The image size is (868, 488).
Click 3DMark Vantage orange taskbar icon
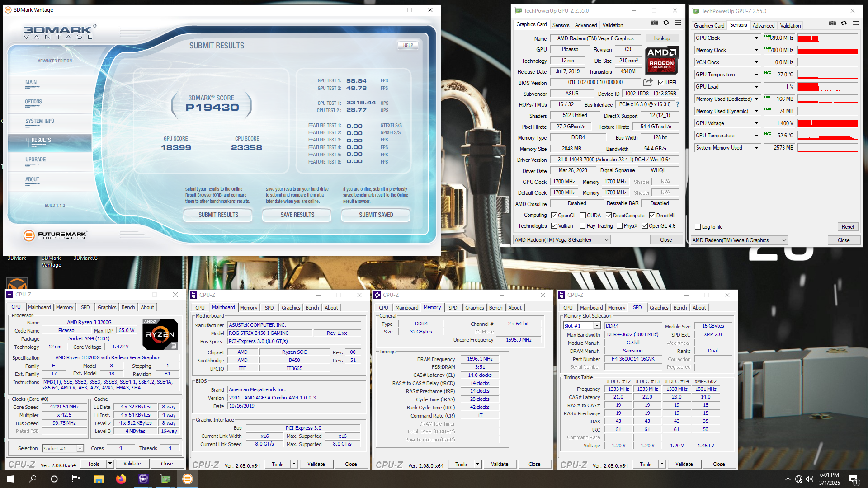pyautogui.click(x=188, y=479)
